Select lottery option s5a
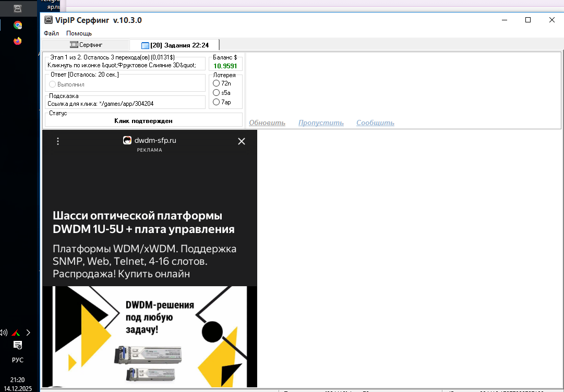Screen dimensions: 564x392 click(x=217, y=93)
